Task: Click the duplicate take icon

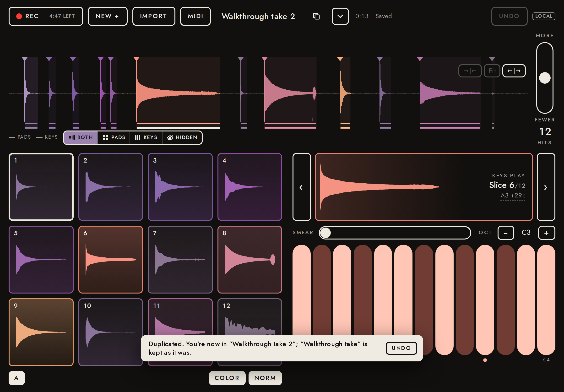Action: pos(316,16)
